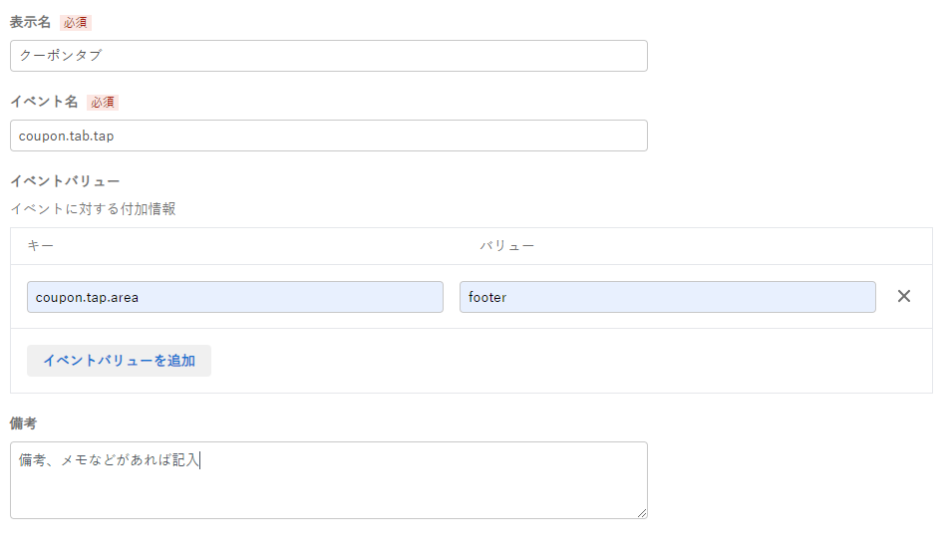This screenshot has height=560, width=945.
Task: Click the イベントバリューを追加 button
Action: [119, 361]
